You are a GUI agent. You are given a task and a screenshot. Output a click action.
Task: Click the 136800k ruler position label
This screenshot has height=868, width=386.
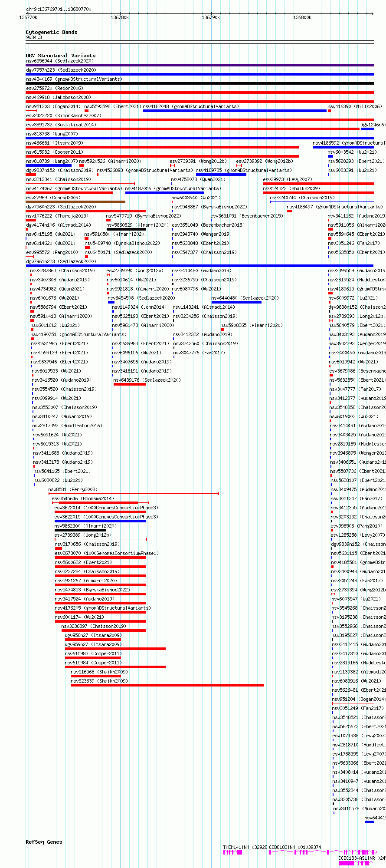click(302, 17)
